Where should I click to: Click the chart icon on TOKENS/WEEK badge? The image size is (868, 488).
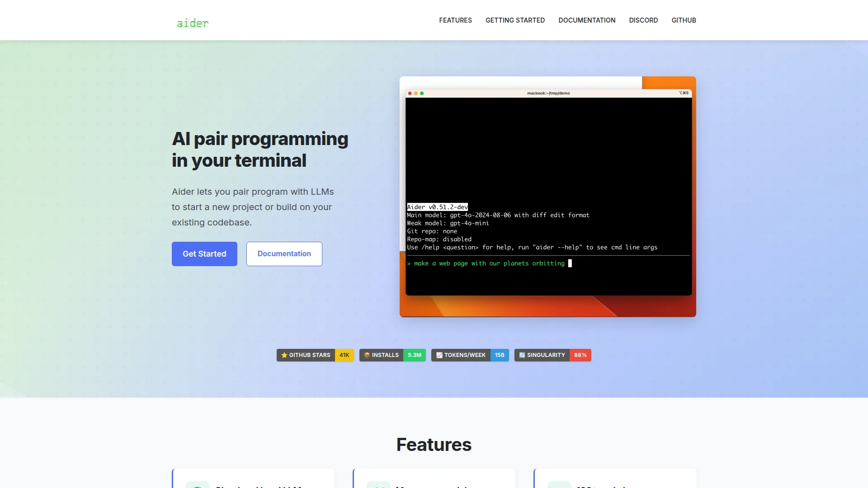pyautogui.click(x=439, y=355)
